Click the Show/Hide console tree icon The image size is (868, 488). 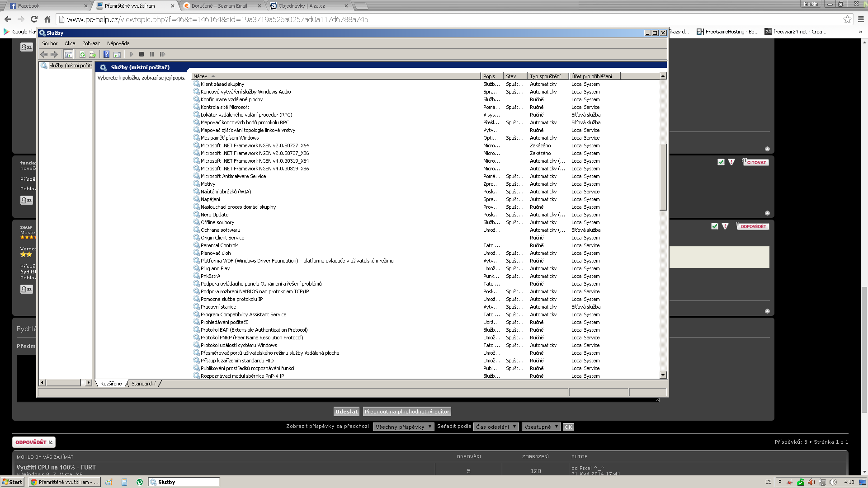(x=69, y=54)
